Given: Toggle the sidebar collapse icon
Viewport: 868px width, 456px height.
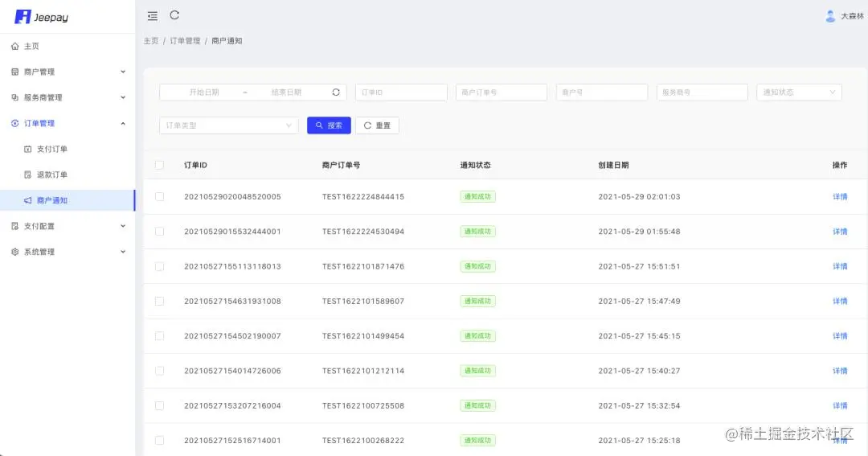Looking at the screenshot, I should 152,16.
